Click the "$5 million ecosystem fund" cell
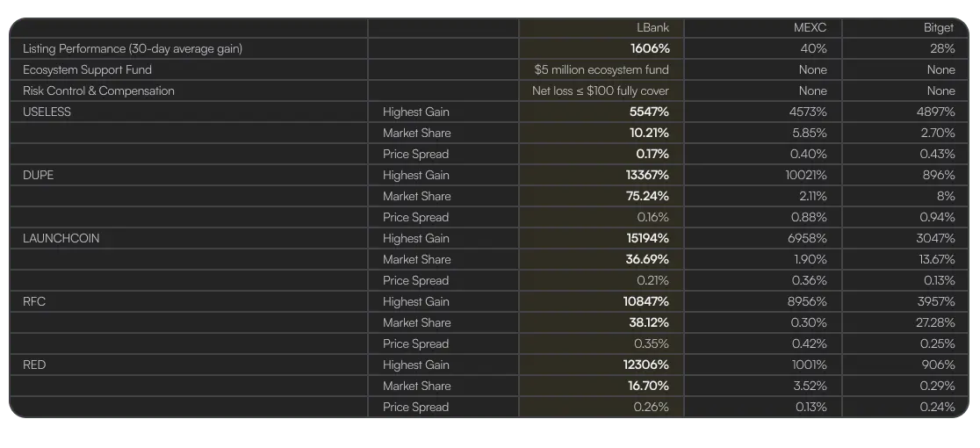Viewport: 980px width, 448px height. [601, 69]
